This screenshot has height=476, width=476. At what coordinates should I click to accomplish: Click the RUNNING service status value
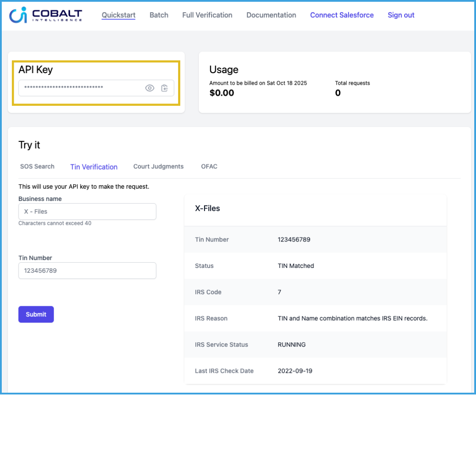[291, 345]
